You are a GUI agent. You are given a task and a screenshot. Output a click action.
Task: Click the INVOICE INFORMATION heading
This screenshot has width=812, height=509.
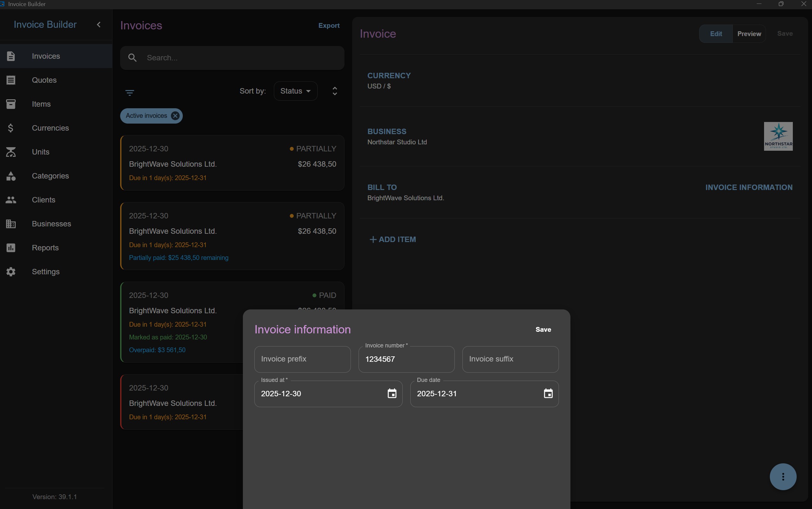[x=749, y=187]
